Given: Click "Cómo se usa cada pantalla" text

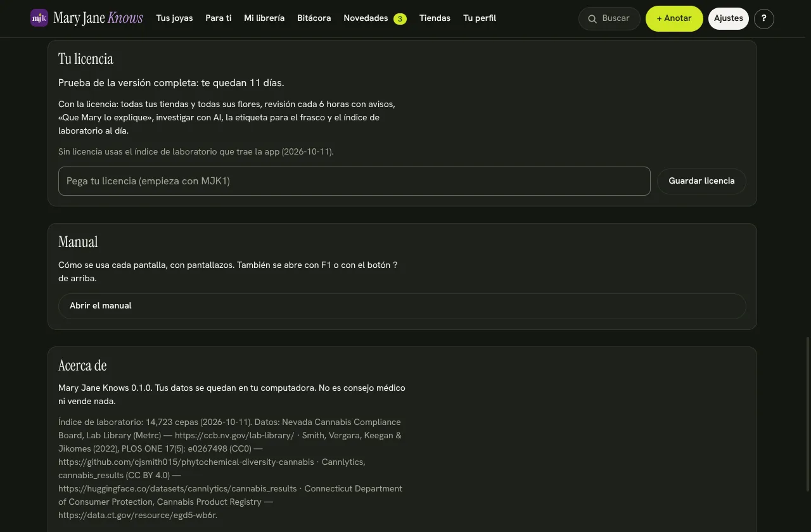Looking at the screenshot, I should coord(228,272).
